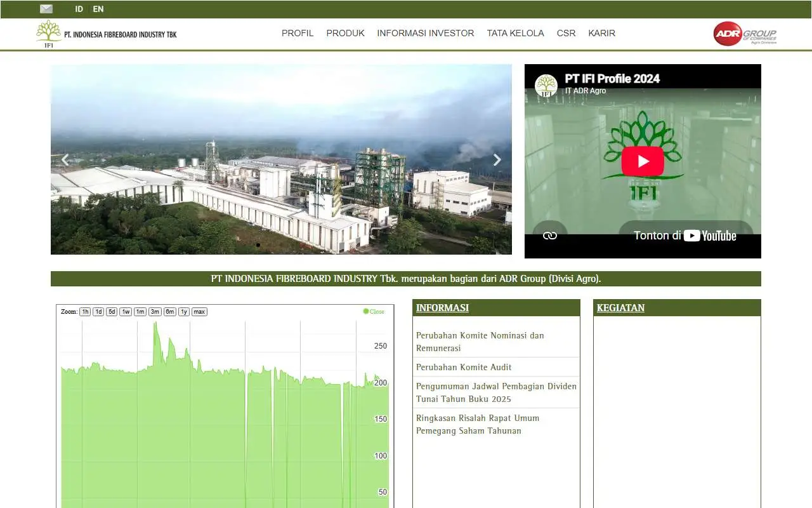Open the TATA KELOLA menu
Image resolution: width=812 pixels, height=508 pixels.
click(515, 33)
